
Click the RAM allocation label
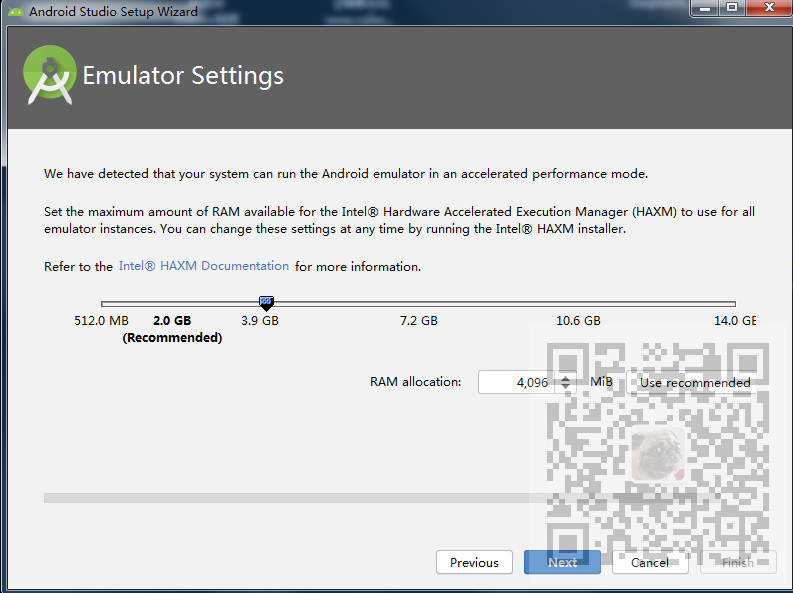(415, 382)
